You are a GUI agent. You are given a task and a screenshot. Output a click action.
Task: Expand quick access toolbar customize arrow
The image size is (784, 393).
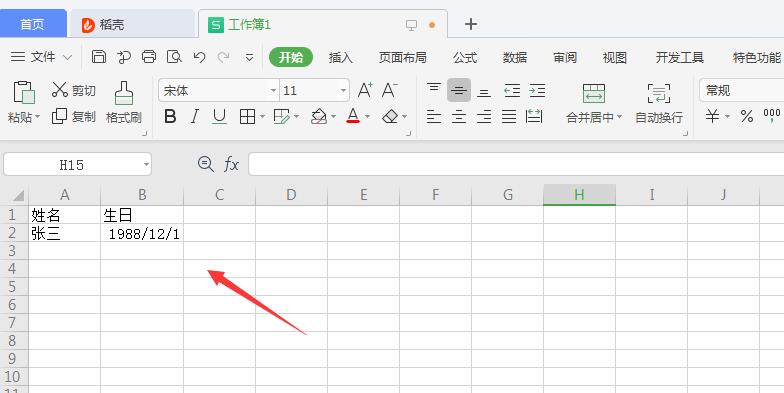pyautogui.click(x=249, y=58)
